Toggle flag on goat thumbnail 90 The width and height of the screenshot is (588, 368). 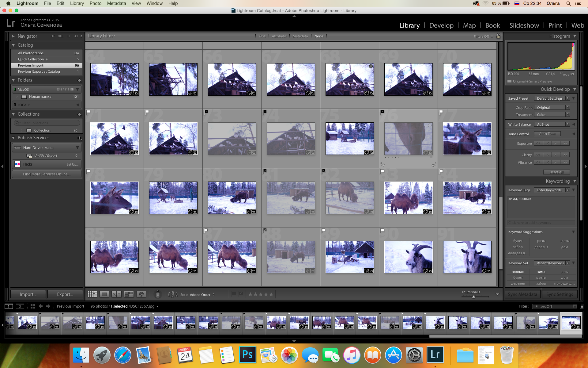[x=382, y=230]
